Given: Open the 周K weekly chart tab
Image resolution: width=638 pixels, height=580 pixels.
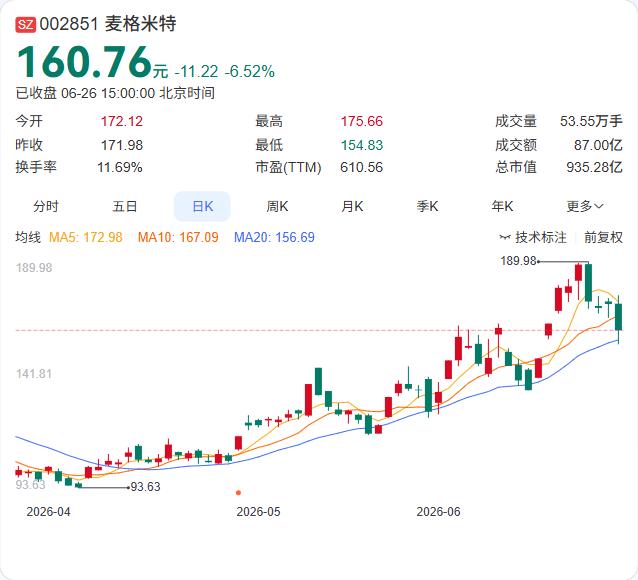Looking at the screenshot, I should (x=277, y=206).
